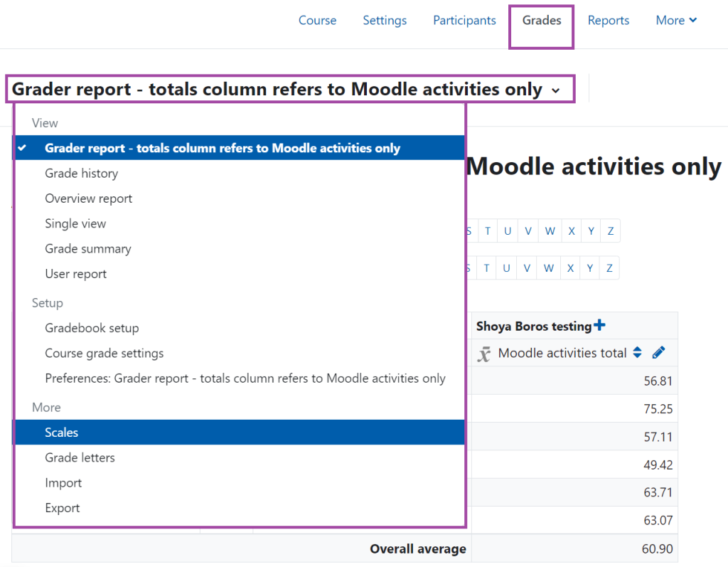728x567 pixels.
Task: Open the Participants tab
Action: click(x=464, y=20)
